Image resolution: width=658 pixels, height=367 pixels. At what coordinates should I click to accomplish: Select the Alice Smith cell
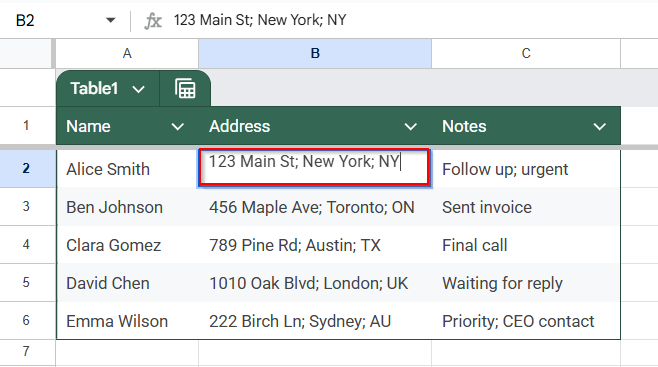point(127,169)
